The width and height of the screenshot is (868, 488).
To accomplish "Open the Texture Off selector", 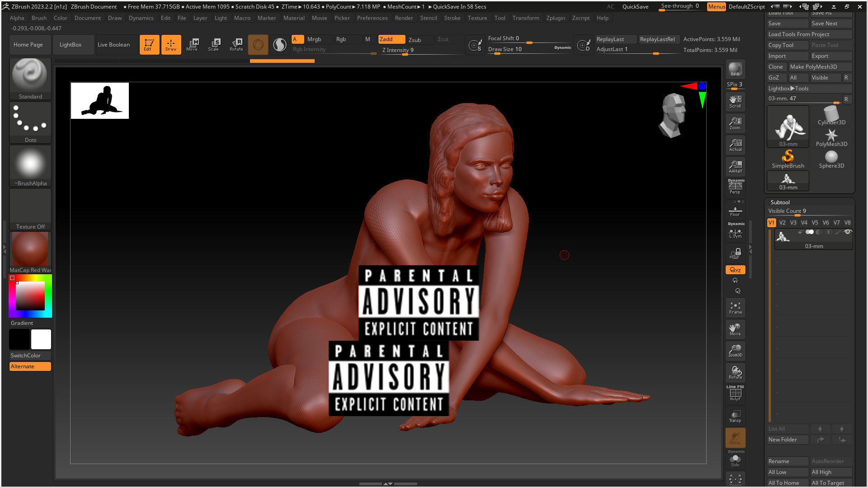I will click(30, 209).
